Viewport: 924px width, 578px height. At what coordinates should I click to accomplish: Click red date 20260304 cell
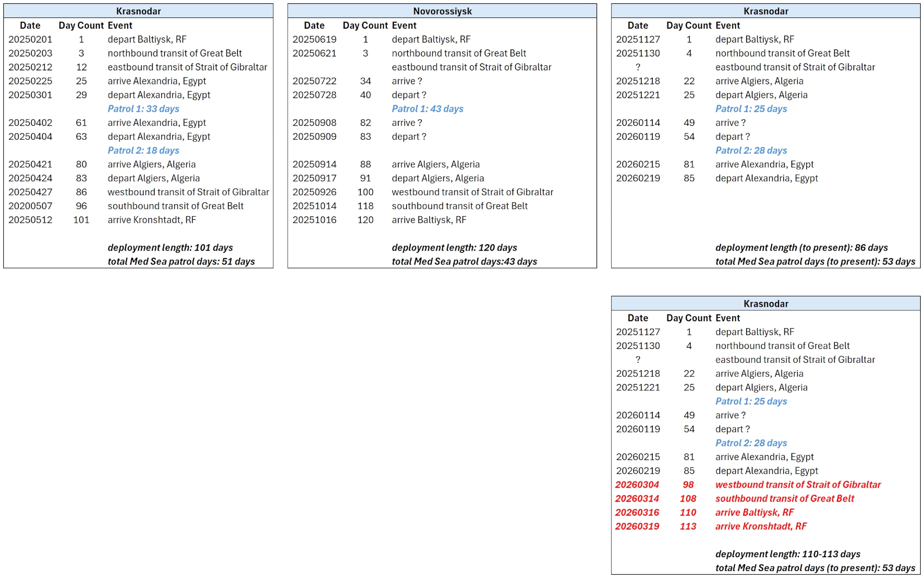tap(637, 485)
